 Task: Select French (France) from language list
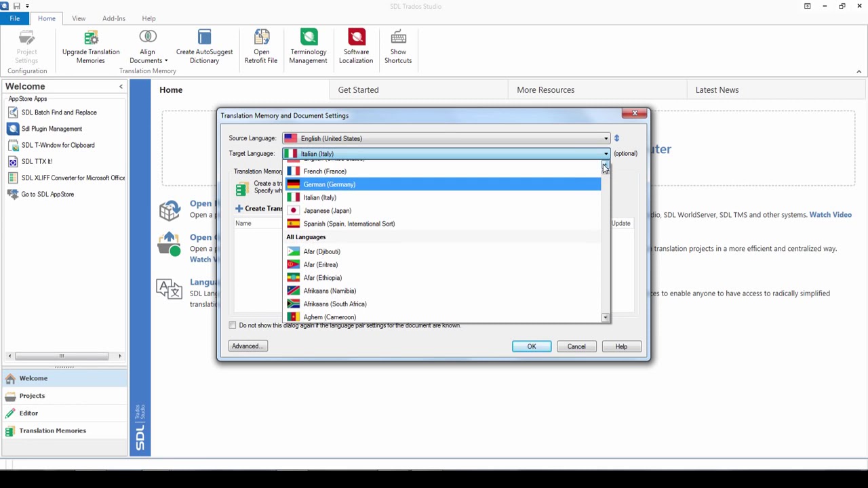click(443, 171)
